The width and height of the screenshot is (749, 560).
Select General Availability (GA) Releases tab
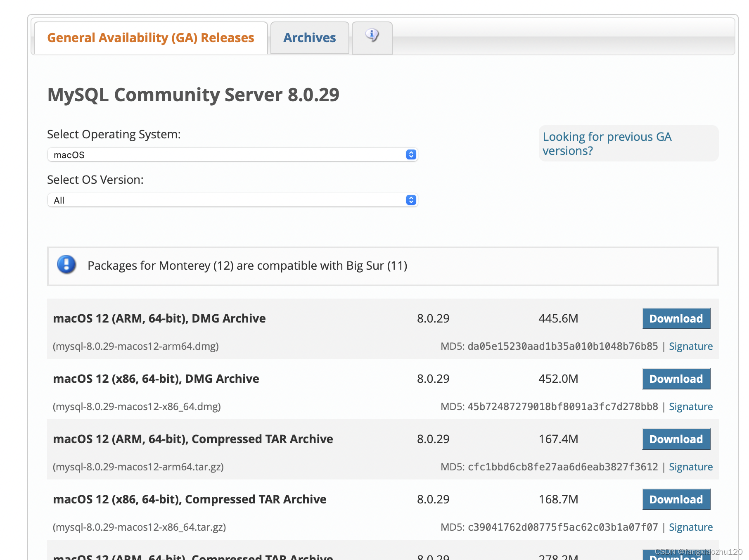pyautogui.click(x=151, y=38)
